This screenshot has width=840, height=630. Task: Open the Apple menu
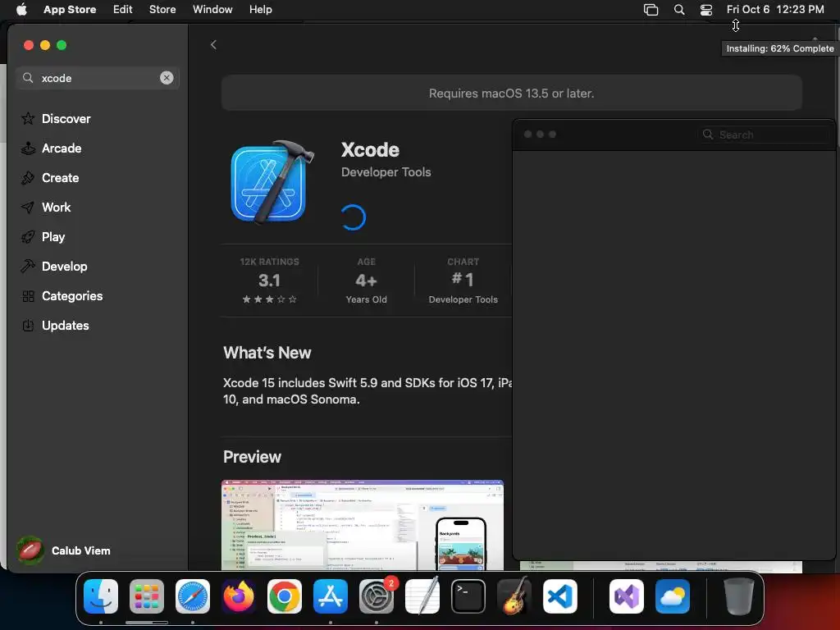[x=21, y=9]
